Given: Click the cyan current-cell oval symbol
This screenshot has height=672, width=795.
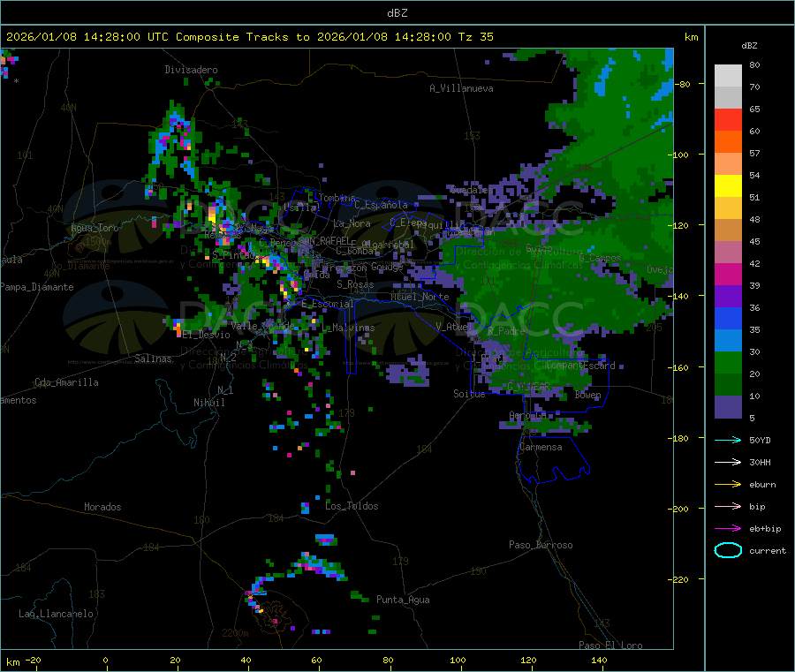Looking at the screenshot, I should click(x=728, y=550).
